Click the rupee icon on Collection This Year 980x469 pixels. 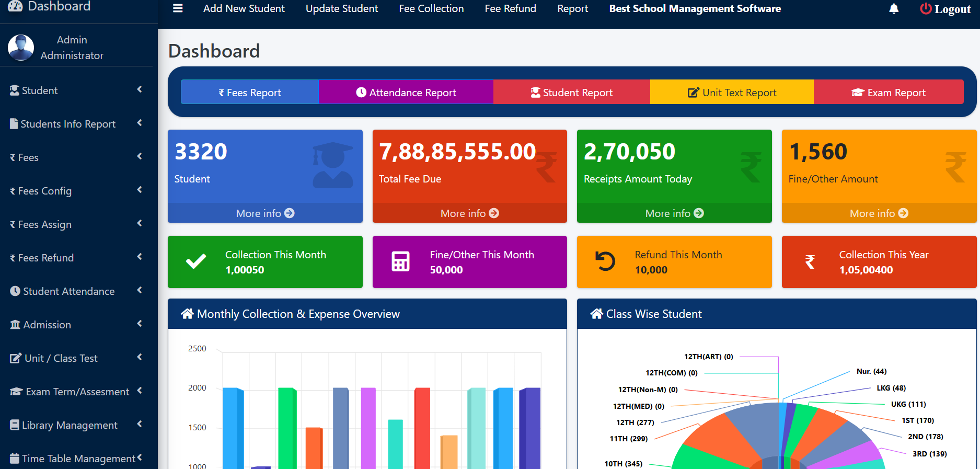click(810, 261)
